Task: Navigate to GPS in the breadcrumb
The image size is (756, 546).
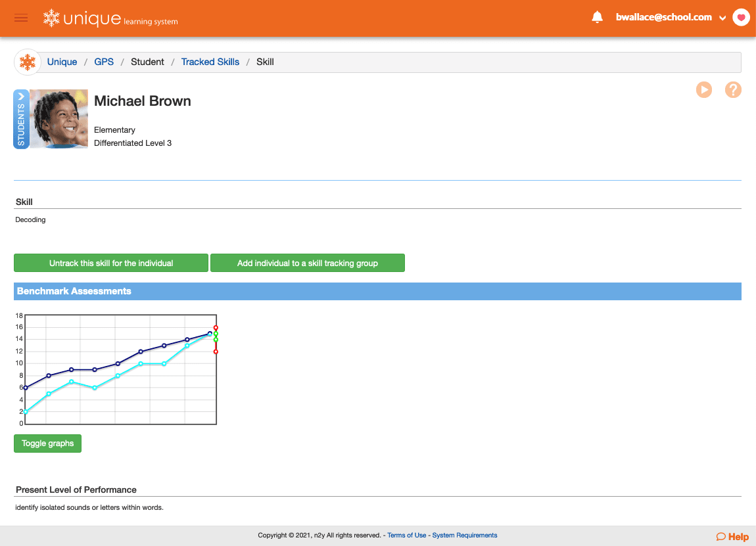Action: click(x=104, y=62)
